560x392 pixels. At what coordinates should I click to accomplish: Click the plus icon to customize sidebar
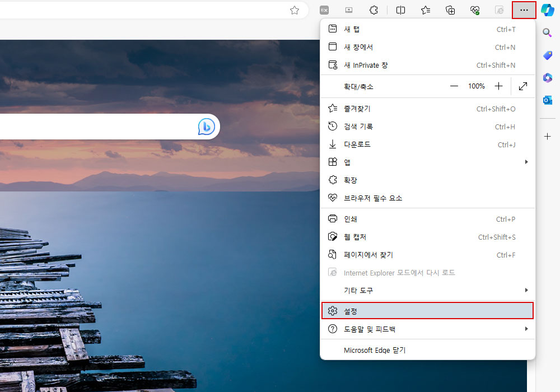(x=548, y=137)
